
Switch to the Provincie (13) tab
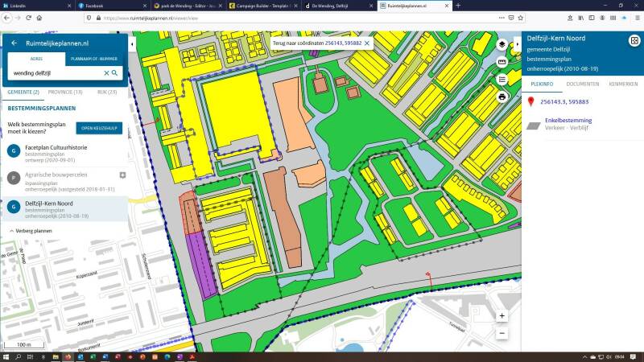click(x=66, y=93)
